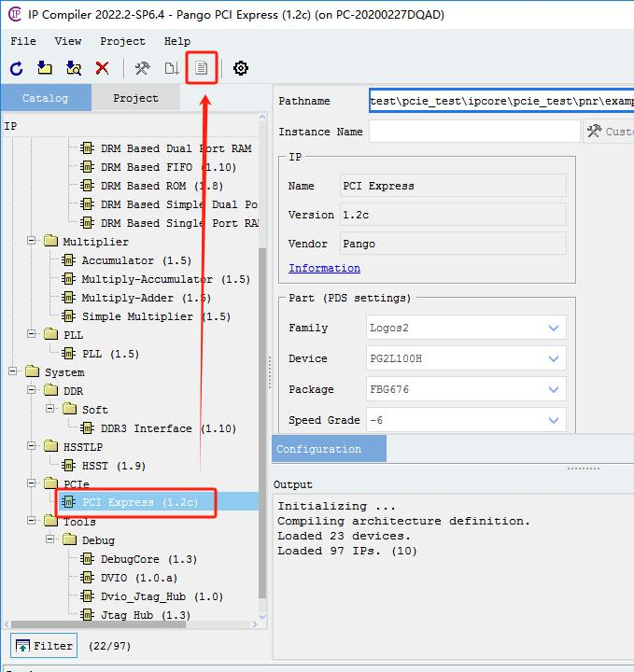
Task: Click the chip icon beside DRM Based FIFO
Action: point(87,167)
